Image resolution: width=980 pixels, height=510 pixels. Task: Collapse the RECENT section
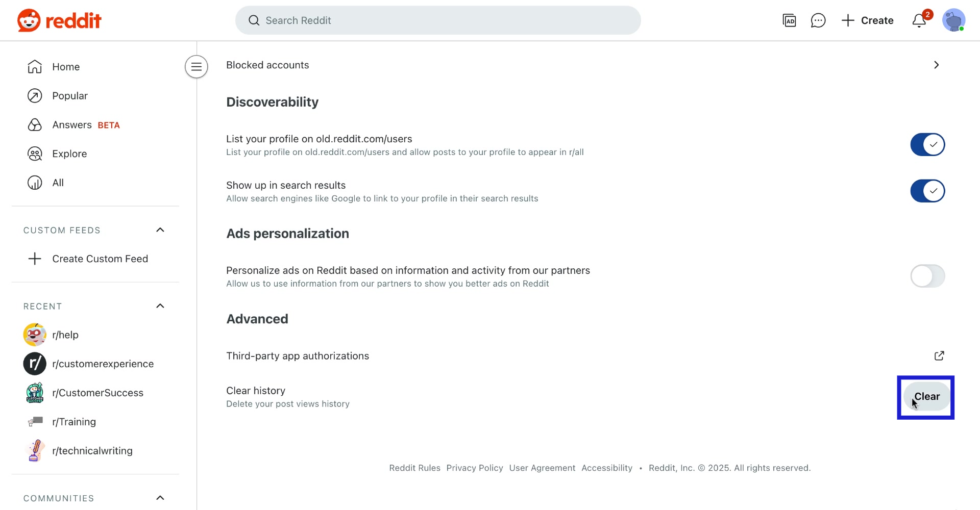pyautogui.click(x=160, y=306)
